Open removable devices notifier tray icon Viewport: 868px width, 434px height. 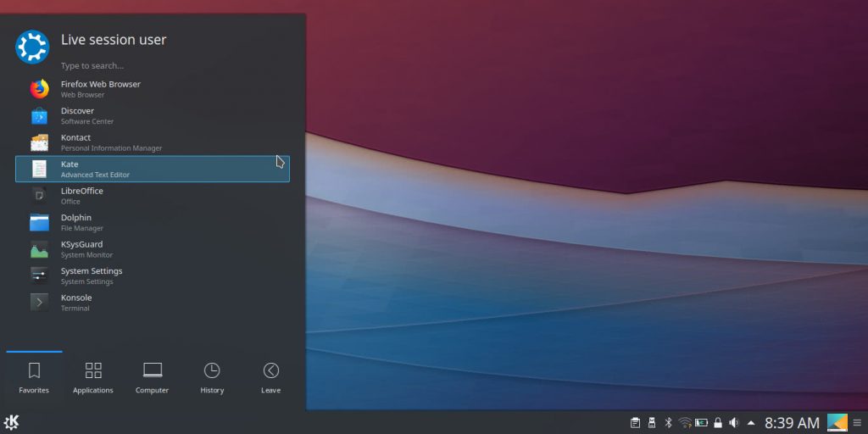652,423
